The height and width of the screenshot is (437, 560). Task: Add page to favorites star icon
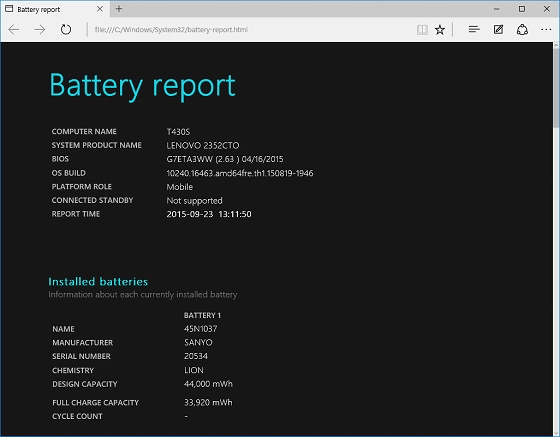click(x=440, y=30)
